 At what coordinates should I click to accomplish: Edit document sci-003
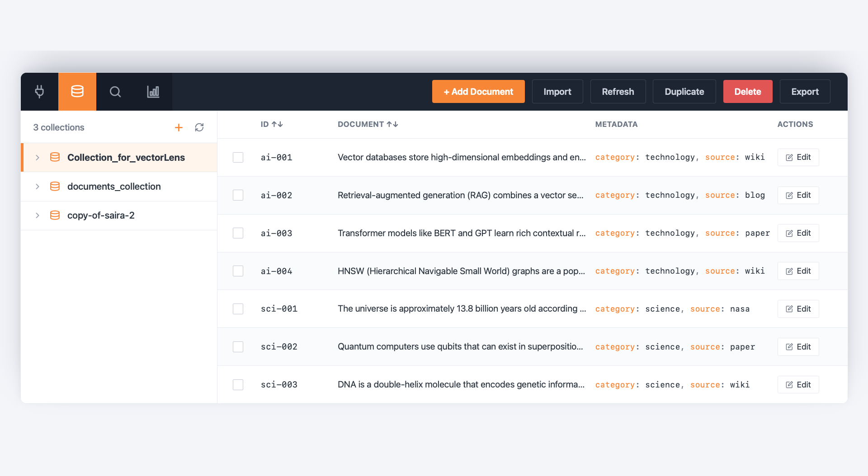(x=798, y=385)
